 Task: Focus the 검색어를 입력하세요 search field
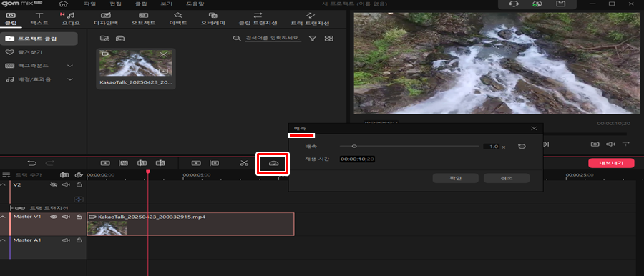[x=273, y=38]
